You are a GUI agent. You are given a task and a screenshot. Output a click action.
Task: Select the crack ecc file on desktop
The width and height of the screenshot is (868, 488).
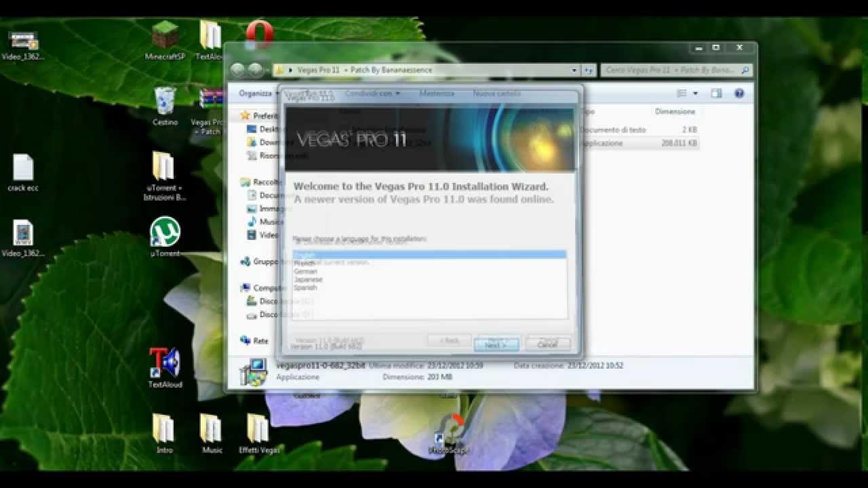coord(23,173)
